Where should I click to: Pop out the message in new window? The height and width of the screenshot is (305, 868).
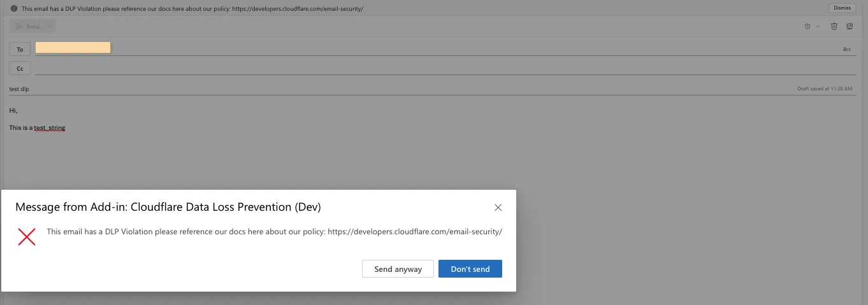pos(850,27)
